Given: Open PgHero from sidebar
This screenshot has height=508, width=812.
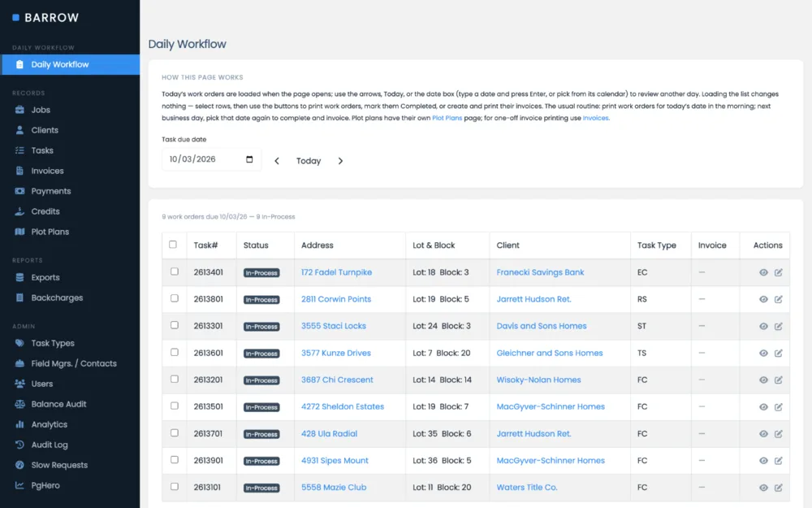Looking at the screenshot, I should (70, 486).
